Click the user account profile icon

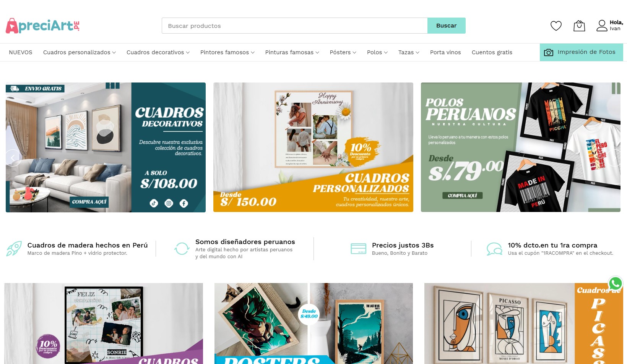click(602, 26)
